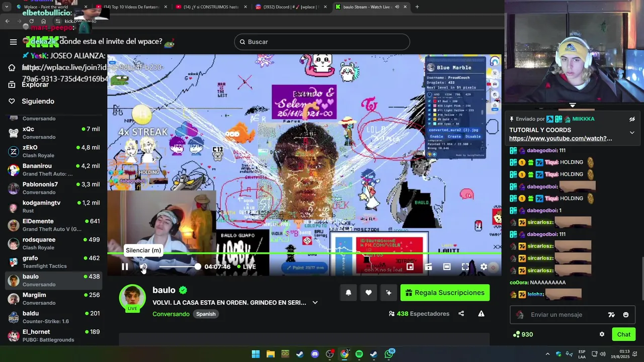Toggle following with the heart button
The width and height of the screenshot is (644, 362).
(368, 293)
